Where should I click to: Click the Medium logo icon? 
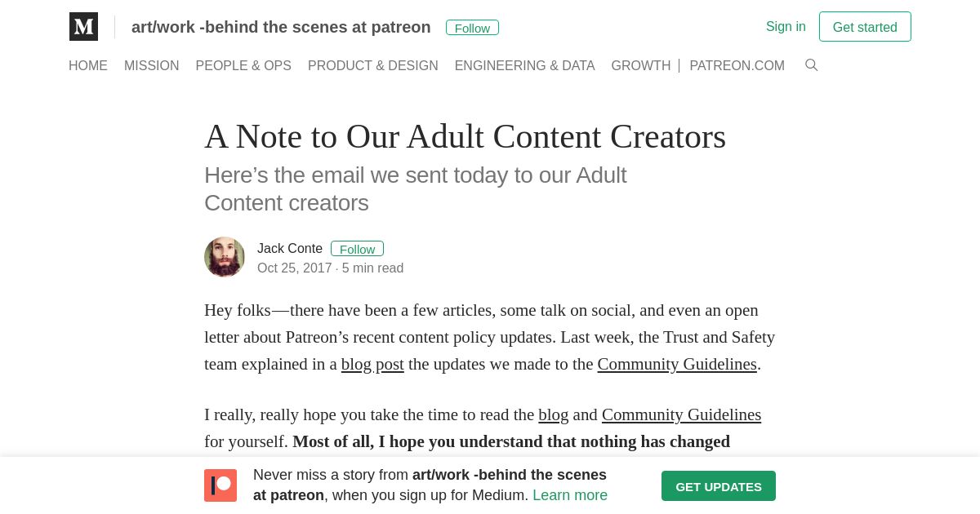[x=83, y=27]
